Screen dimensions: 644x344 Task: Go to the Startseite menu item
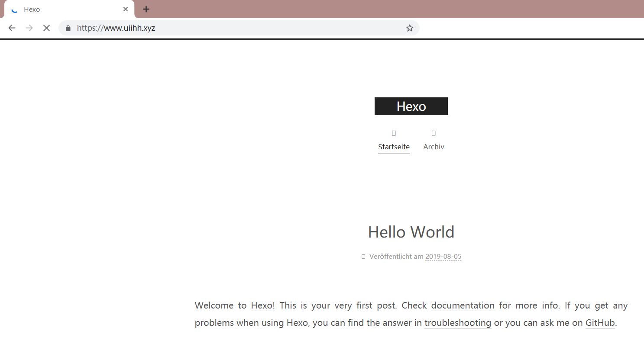[x=394, y=147]
